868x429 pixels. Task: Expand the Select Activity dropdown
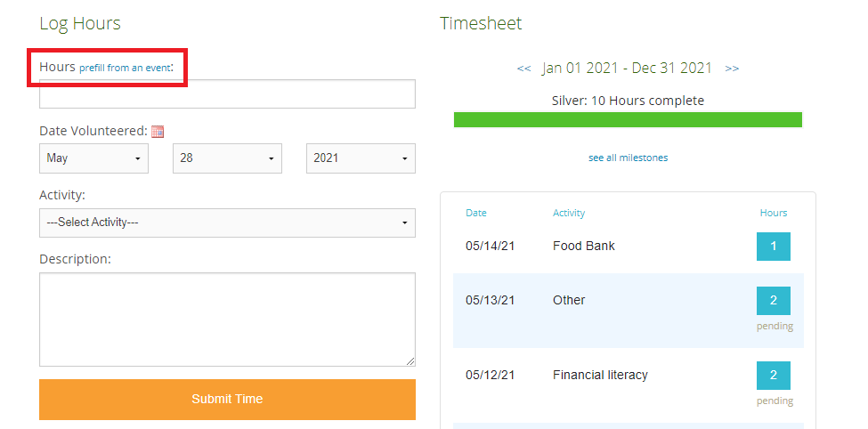point(227,223)
